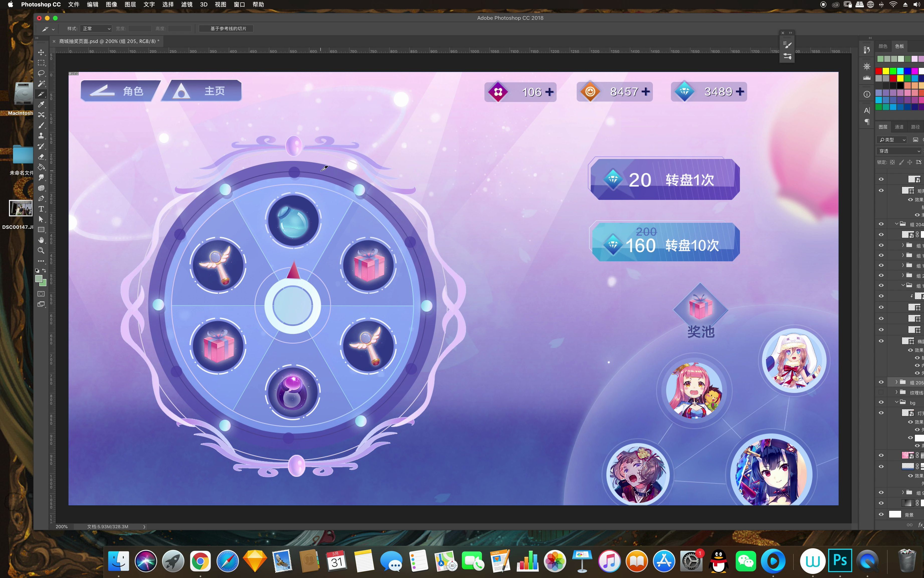
Task: Switch to the 通道 tab
Action: pyautogui.click(x=899, y=127)
